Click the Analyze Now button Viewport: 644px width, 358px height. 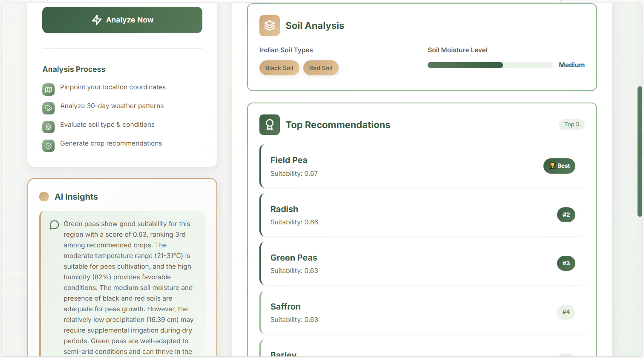click(122, 20)
